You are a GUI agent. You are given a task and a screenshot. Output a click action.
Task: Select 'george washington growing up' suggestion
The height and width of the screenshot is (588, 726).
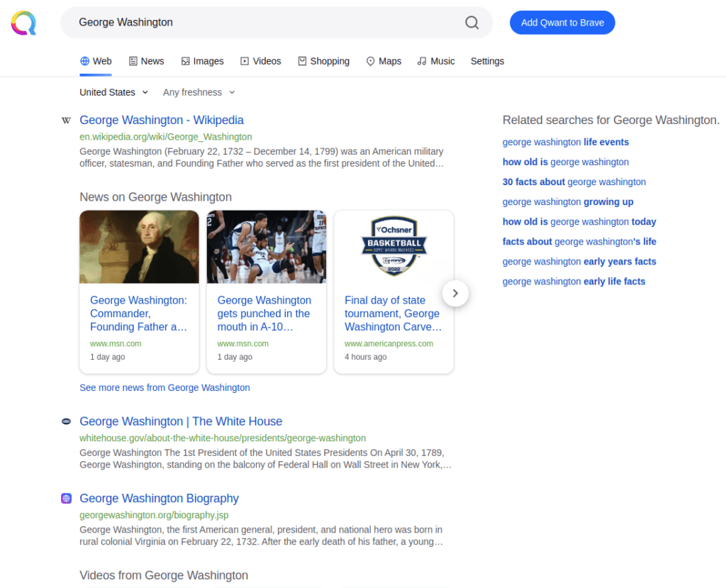(x=568, y=202)
